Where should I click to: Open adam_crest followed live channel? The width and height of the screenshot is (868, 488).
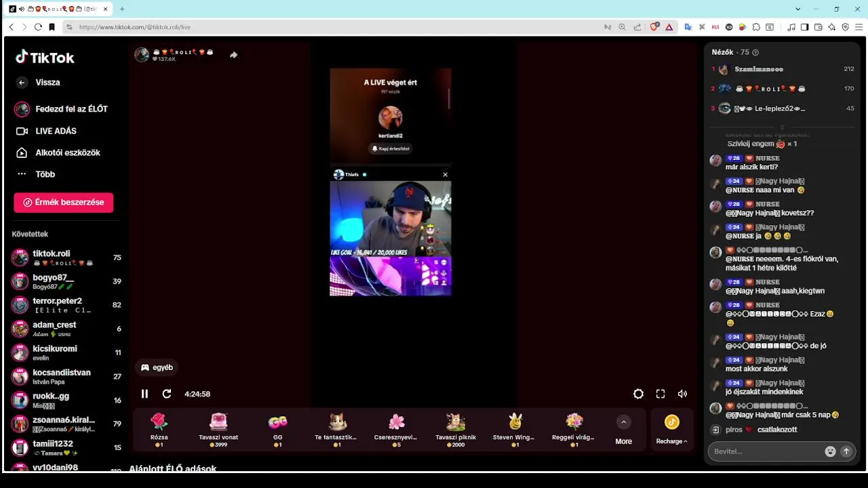(66, 329)
